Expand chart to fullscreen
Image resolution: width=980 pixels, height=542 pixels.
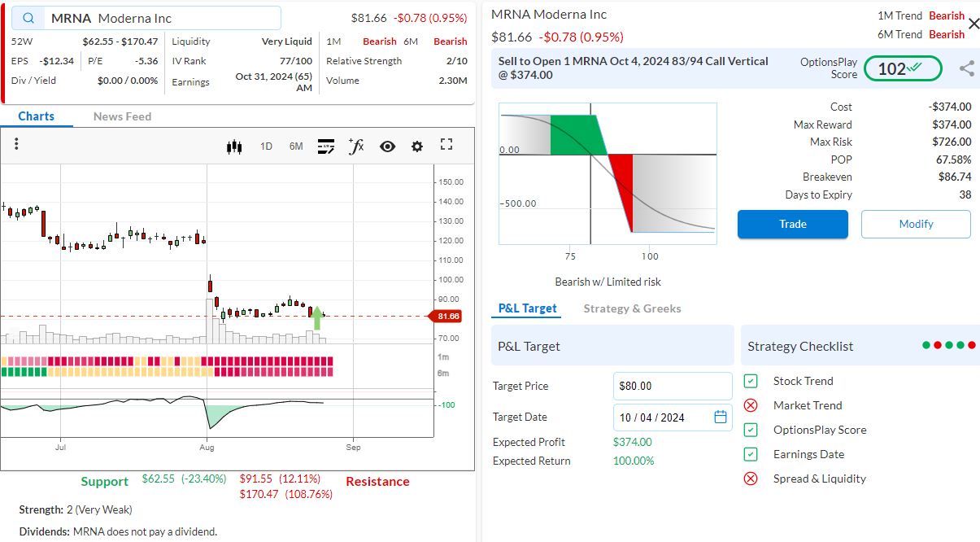(x=446, y=145)
